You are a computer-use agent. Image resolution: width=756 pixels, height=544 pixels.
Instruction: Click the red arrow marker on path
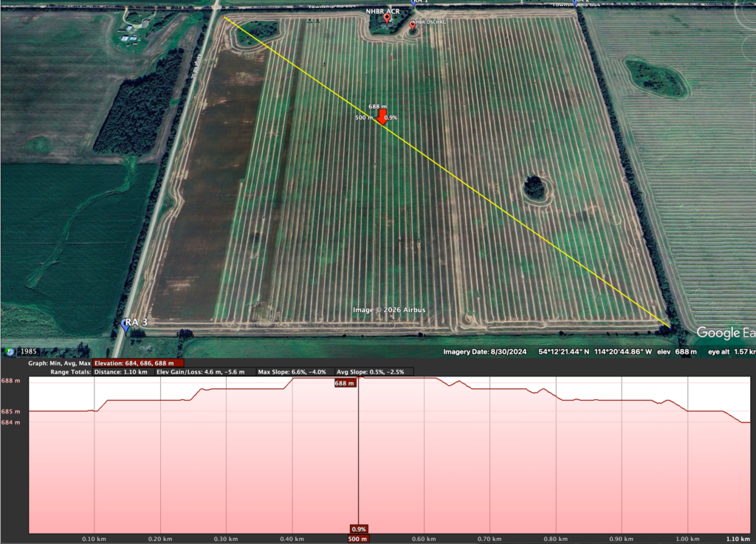[382, 118]
